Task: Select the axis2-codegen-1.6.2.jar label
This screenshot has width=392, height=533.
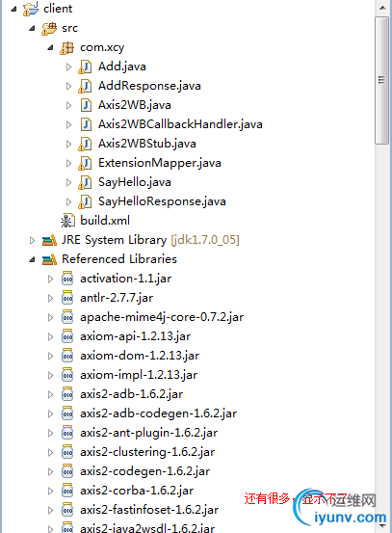Action: point(145,471)
